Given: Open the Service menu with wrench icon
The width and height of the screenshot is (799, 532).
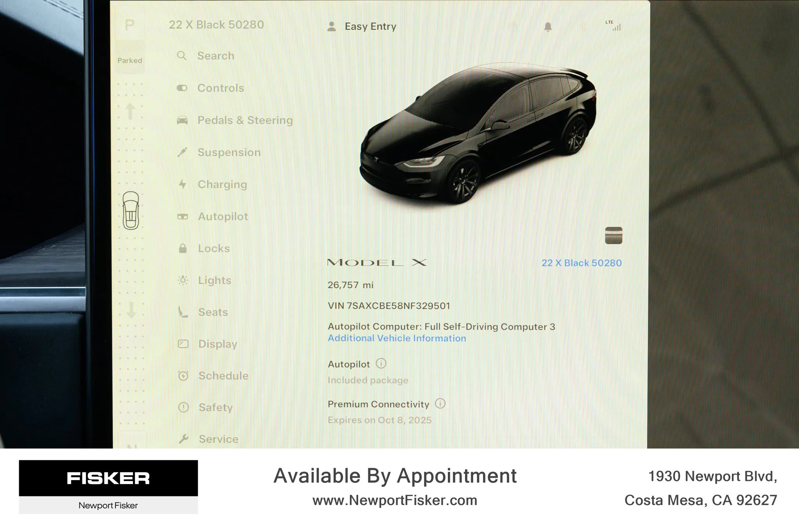Looking at the screenshot, I should point(218,439).
